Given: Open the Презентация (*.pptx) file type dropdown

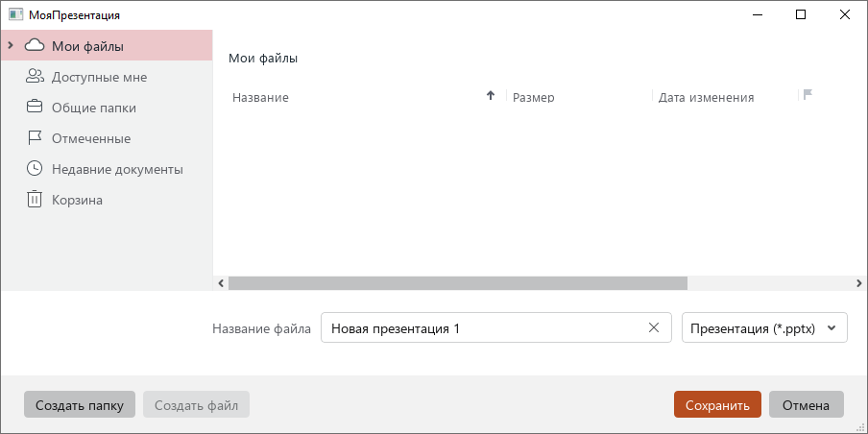Looking at the screenshot, I should click(x=764, y=327).
